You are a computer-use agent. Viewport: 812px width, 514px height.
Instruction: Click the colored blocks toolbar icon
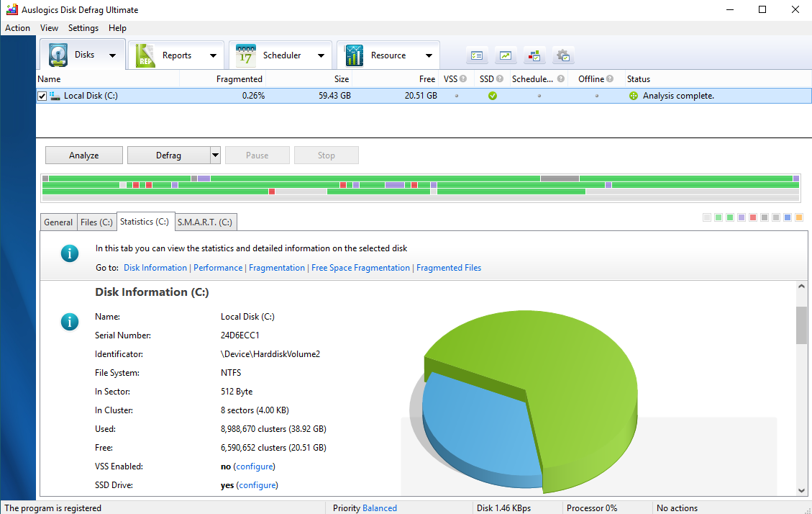(x=534, y=55)
